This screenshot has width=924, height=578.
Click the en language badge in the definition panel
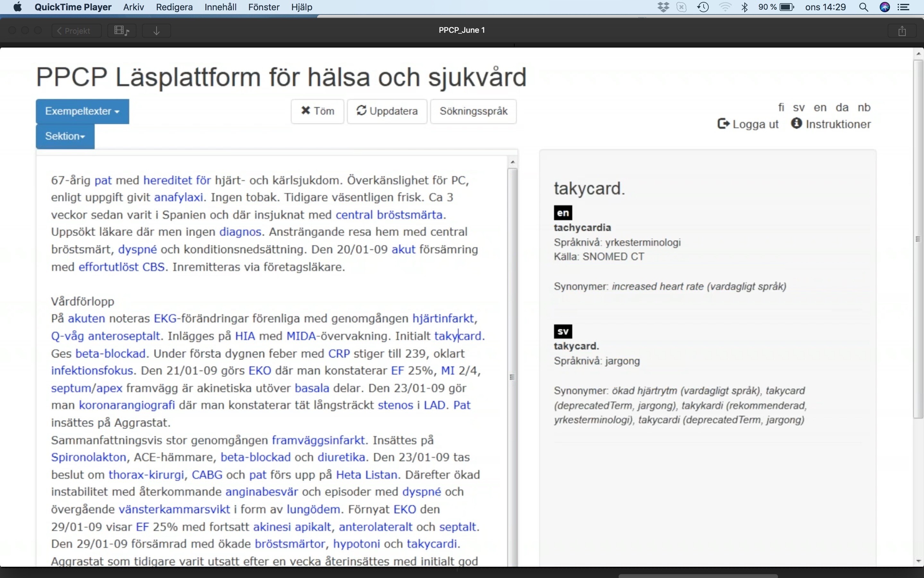point(563,213)
